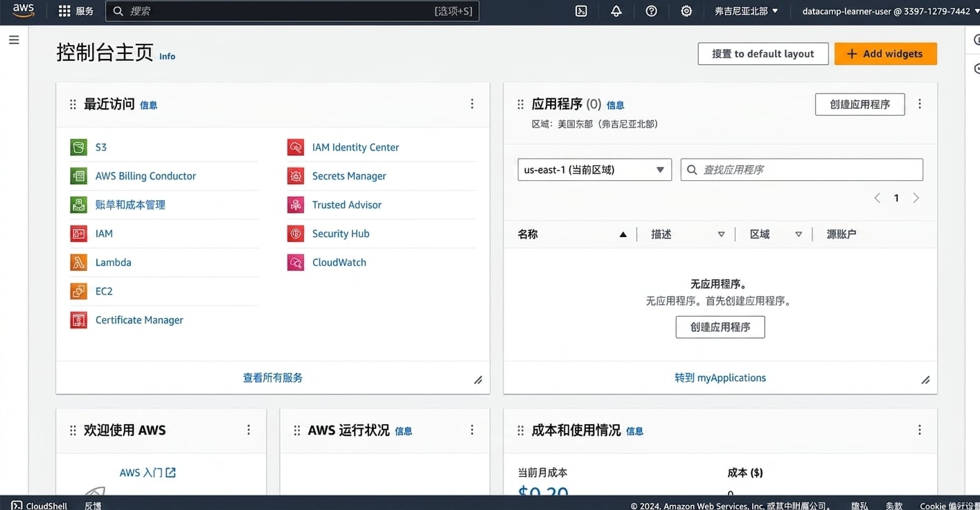The image size is (980, 510).
Task: Expand the hamburger side navigation
Action: [x=14, y=40]
